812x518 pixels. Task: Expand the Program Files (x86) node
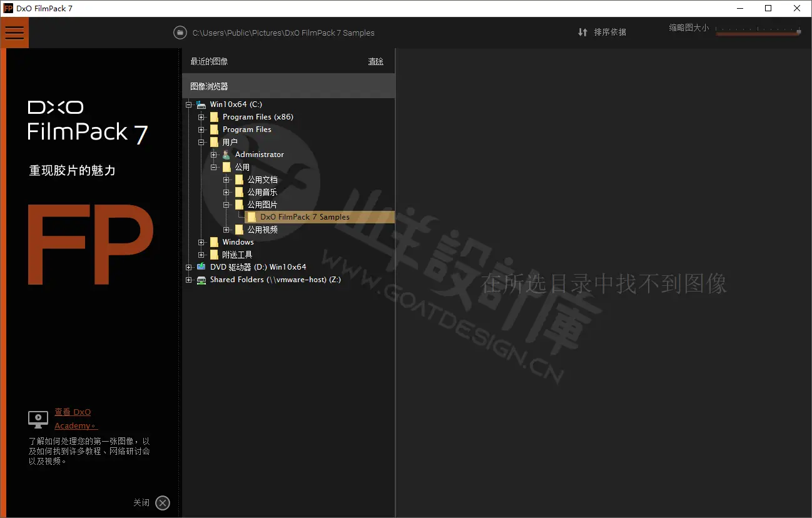201,117
